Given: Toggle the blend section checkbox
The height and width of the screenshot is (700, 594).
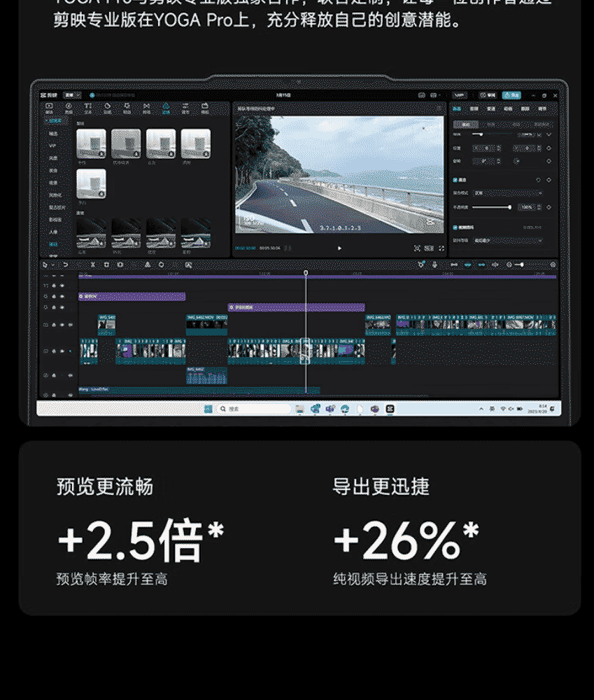Looking at the screenshot, I should tap(455, 180).
